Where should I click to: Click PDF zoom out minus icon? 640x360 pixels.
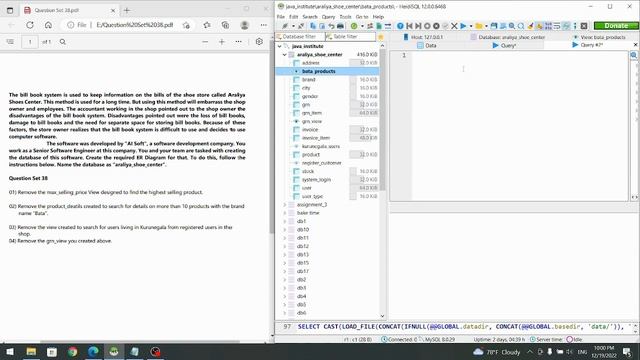point(205,42)
